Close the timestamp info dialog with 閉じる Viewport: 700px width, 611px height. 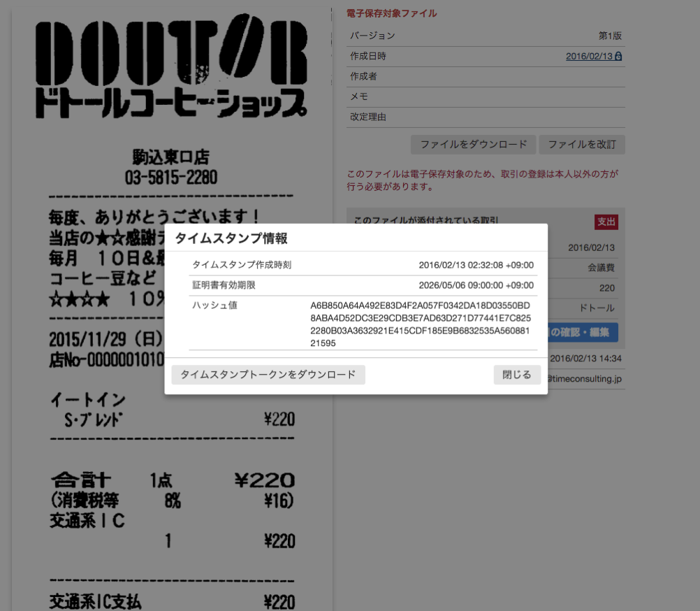[x=517, y=374]
